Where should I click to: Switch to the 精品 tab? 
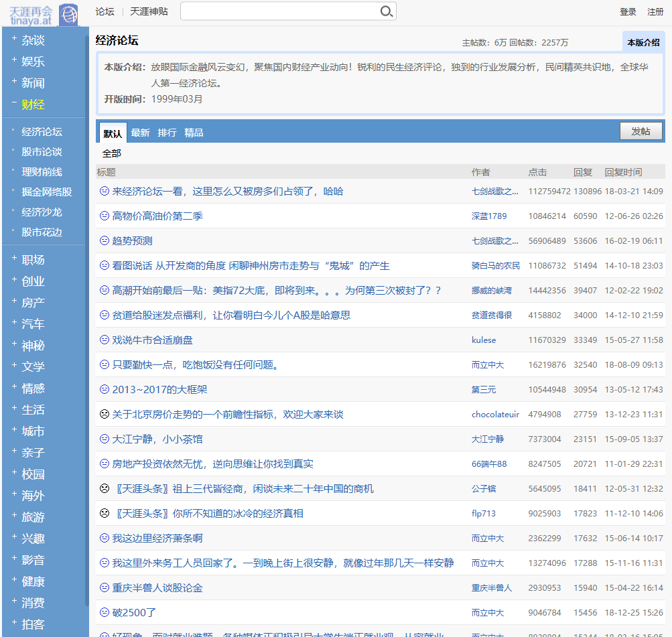click(194, 132)
